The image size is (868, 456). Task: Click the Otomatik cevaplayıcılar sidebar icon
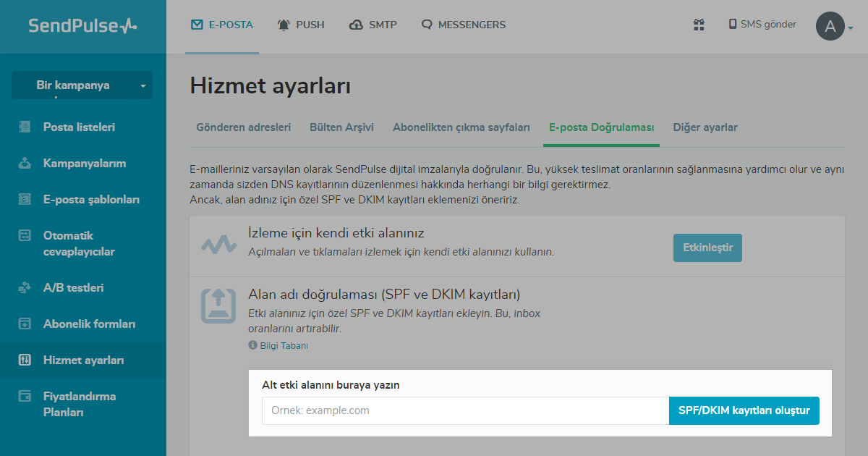[25, 236]
